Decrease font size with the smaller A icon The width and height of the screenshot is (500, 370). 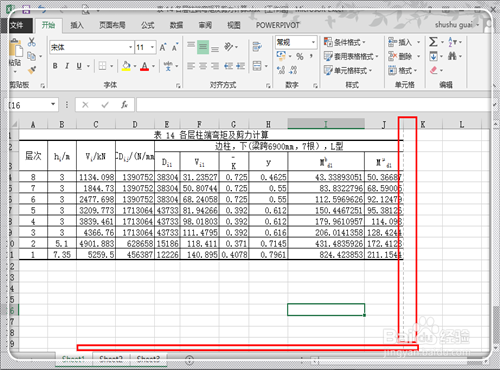coord(175,47)
